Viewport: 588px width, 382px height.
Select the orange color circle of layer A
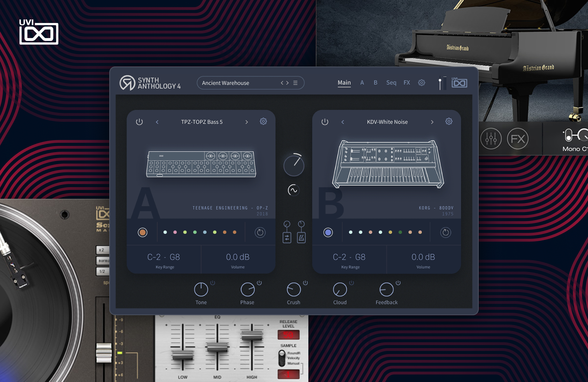[x=142, y=232]
